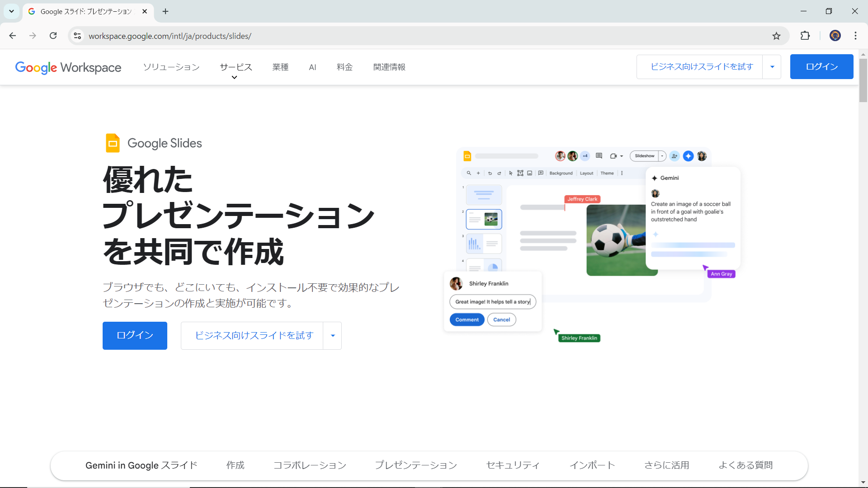Click header ビジネス向けスライドを試す button
Image resolution: width=868 pixels, height=488 pixels.
(699, 67)
